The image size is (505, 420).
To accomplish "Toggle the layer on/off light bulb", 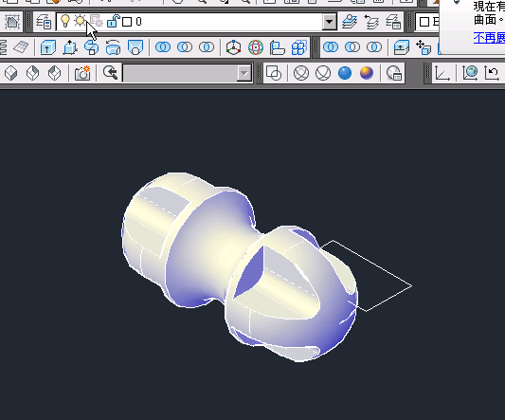I will pyautogui.click(x=65, y=21).
